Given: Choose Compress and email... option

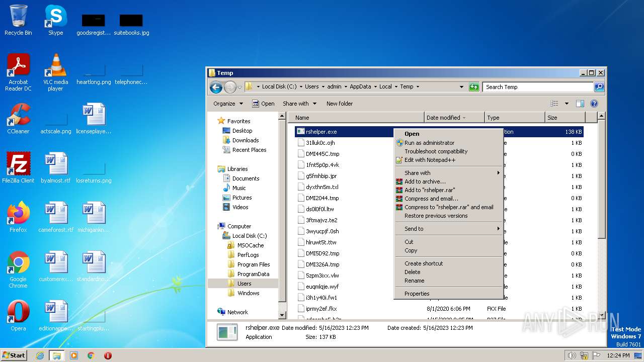Looking at the screenshot, I should click(x=448, y=199).
